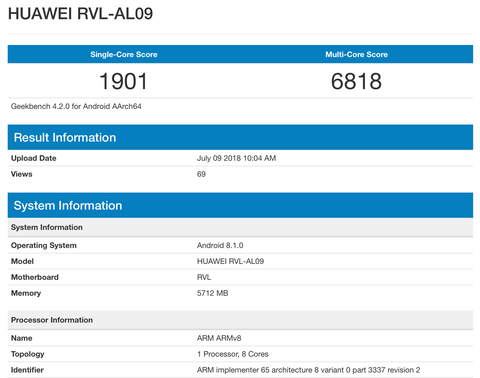Click the processor Name label

[21, 338]
